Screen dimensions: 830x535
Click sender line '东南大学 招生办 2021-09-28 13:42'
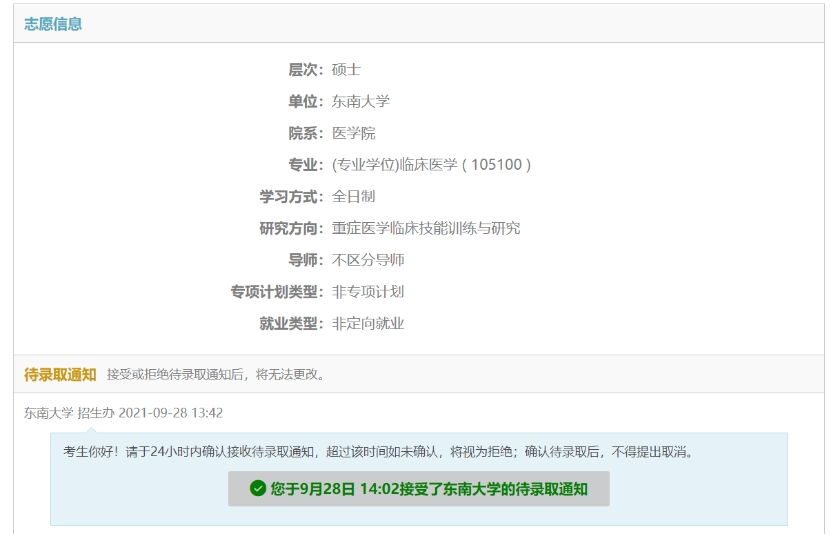[123, 413]
